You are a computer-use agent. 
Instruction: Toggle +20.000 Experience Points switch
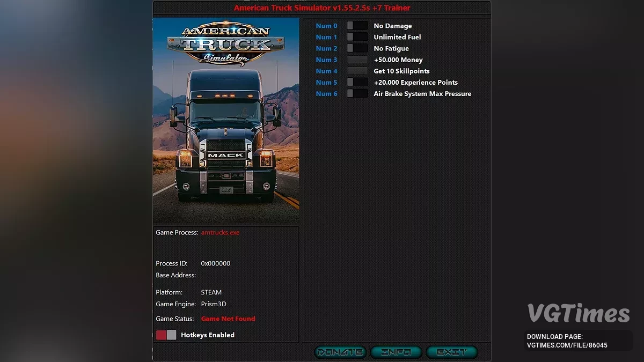click(357, 82)
